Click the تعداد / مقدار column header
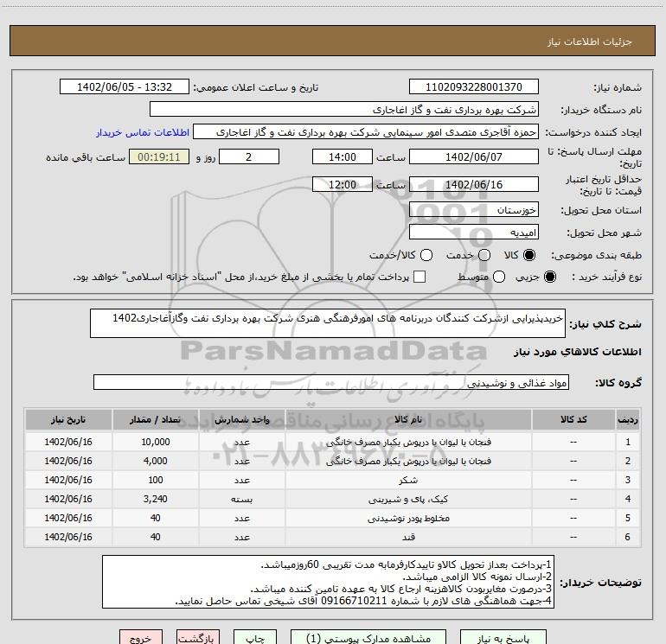Screen dimensions: 666x644 156,420
